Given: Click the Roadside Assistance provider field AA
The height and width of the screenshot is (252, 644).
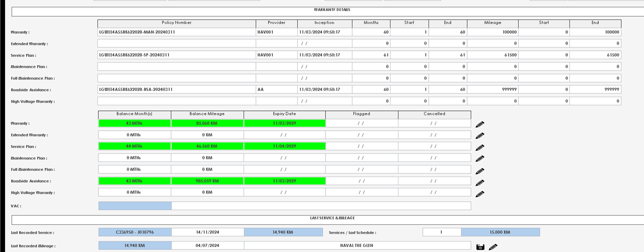Looking at the screenshot, I should [x=276, y=89].
